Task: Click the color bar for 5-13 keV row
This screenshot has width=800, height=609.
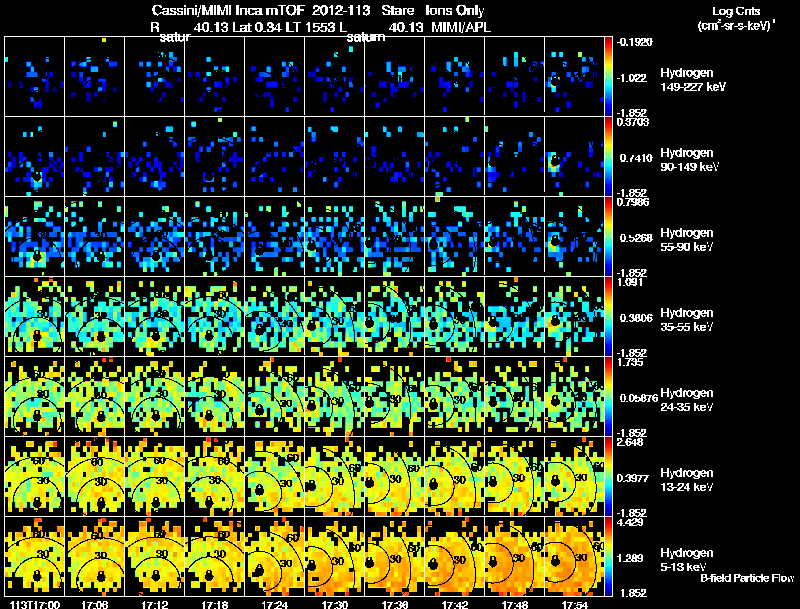Action: (608, 556)
